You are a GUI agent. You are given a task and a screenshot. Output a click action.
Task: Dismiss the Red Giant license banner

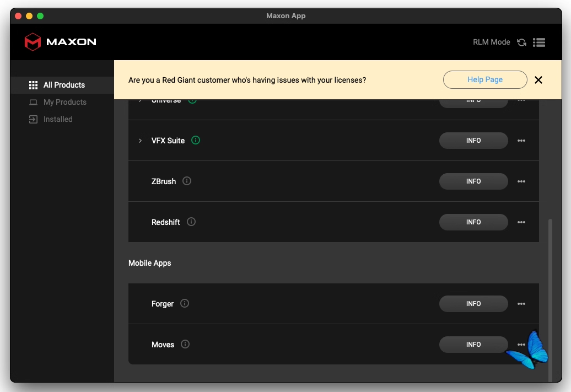pos(538,80)
